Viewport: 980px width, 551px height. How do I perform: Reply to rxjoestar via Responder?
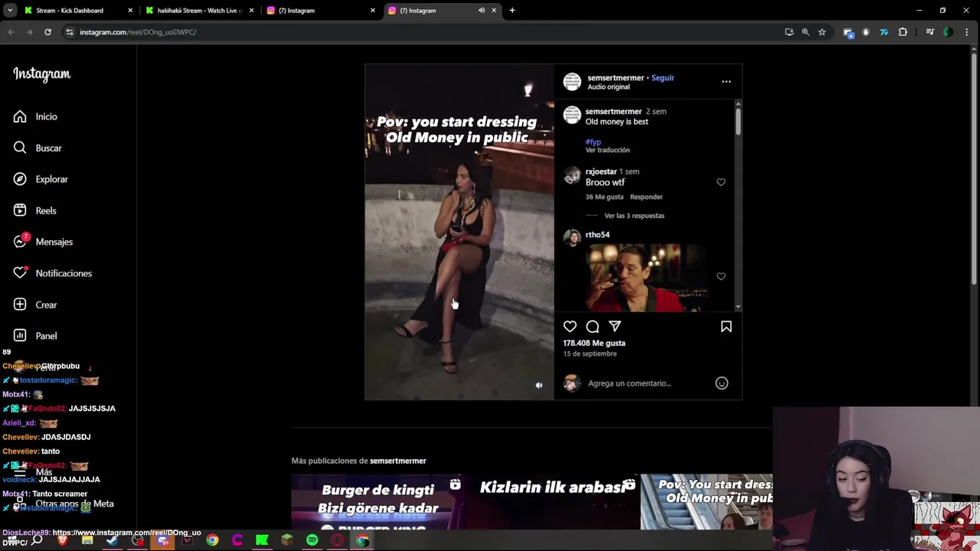tap(646, 197)
